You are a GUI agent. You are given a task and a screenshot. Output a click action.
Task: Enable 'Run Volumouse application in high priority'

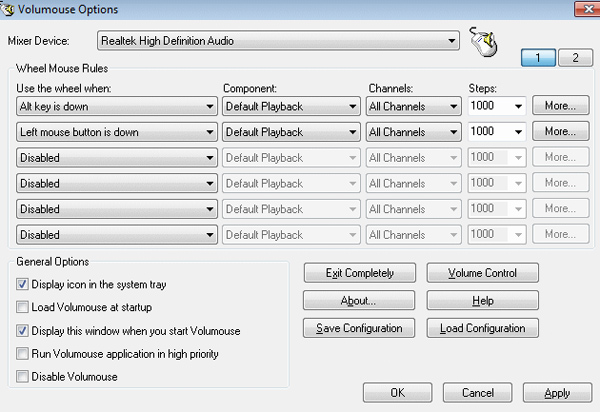22,353
